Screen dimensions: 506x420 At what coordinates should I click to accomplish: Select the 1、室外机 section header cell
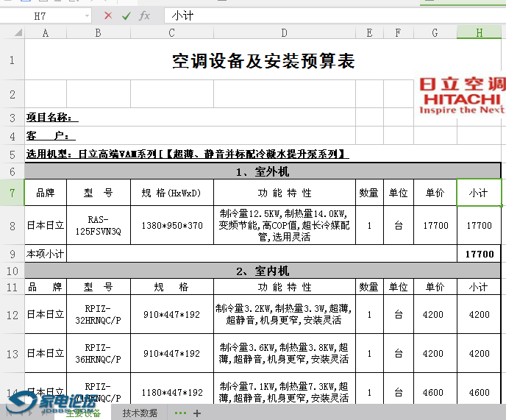(263, 171)
